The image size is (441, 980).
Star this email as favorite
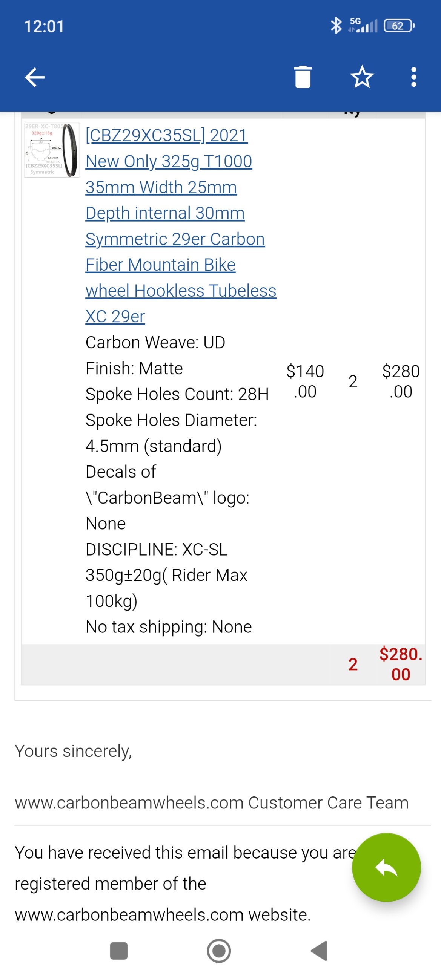[x=361, y=77]
